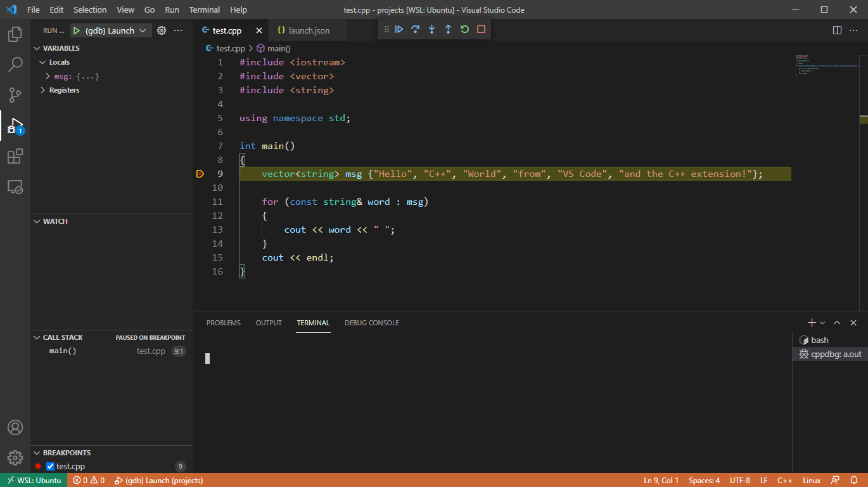Open the feedback icon in status bar
This screenshot has width=868, height=487.
(836, 480)
